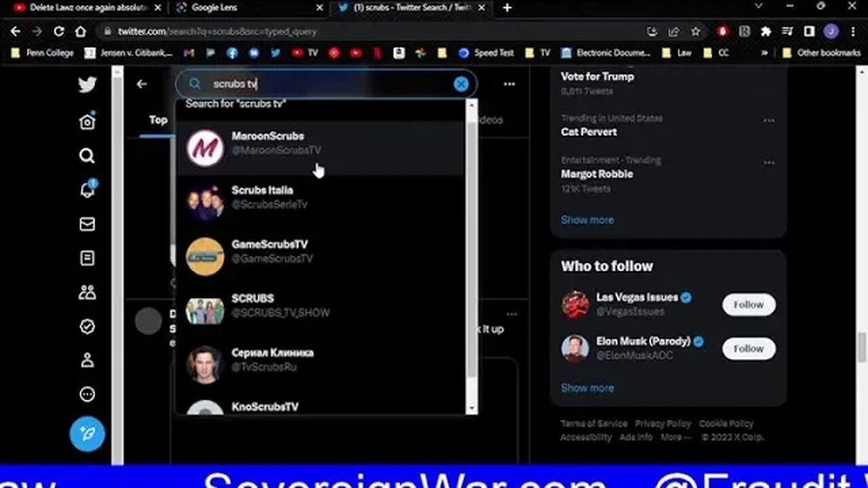Click inside the scrubs tv search field

(x=325, y=84)
